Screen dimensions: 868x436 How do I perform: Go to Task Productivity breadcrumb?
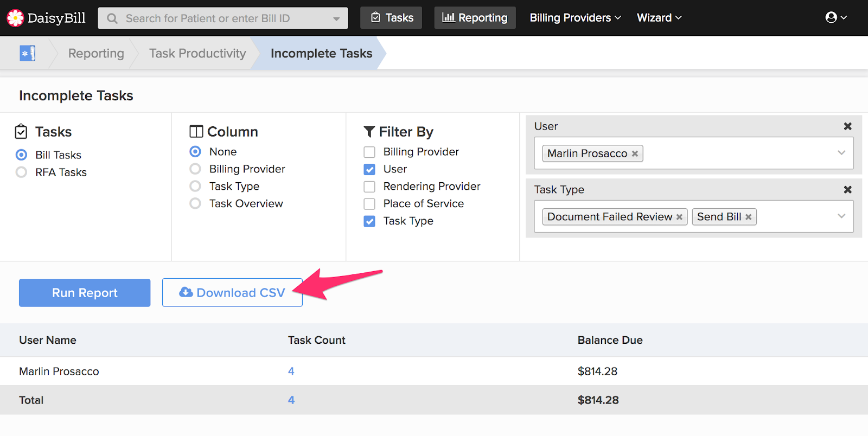(197, 53)
